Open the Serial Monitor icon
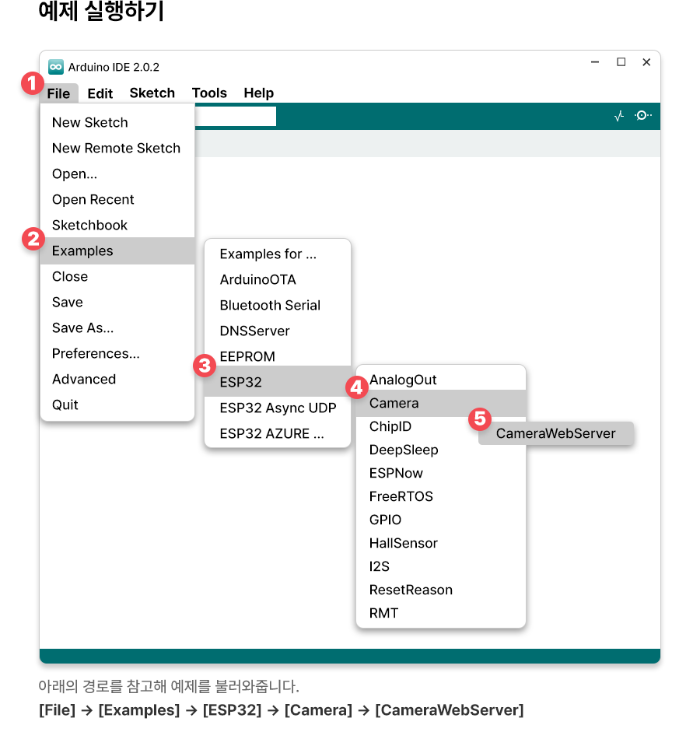The image size is (700, 753). pyautogui.click(x=643, y=116)
